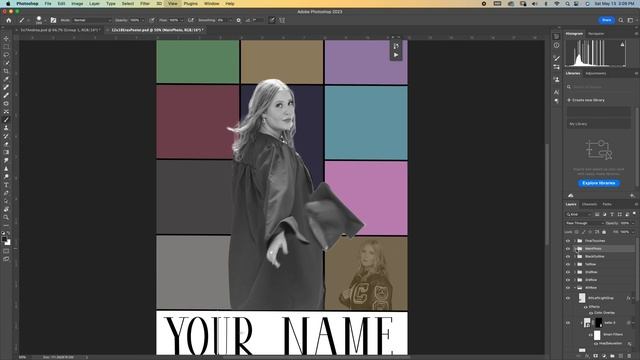This screenshot has width=640, height=360.
Task: Select the Brush tool in toolbar
Action: [6, 120]
